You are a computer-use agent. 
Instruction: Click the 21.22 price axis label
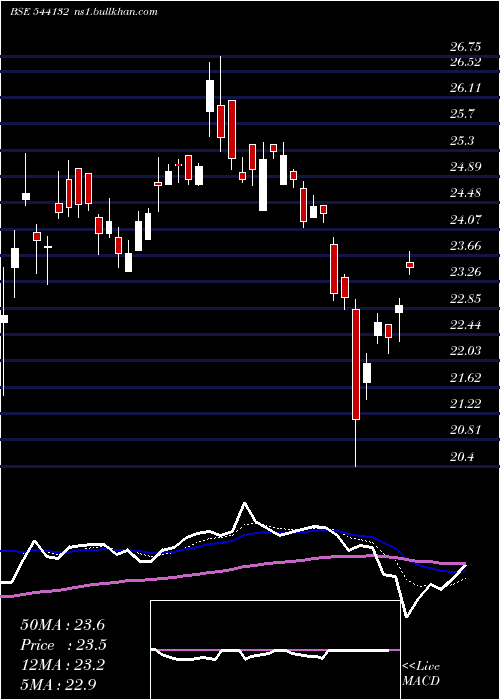[x=465, y=404]
